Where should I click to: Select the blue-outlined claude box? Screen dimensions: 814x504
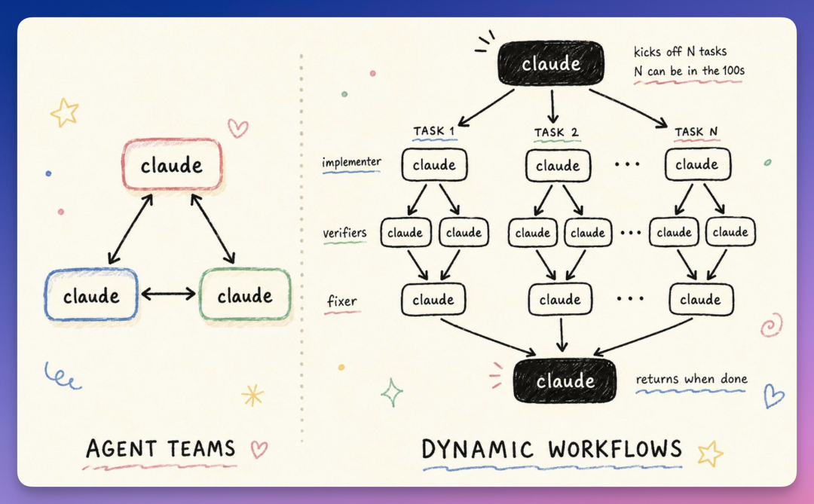click(91, 295)
